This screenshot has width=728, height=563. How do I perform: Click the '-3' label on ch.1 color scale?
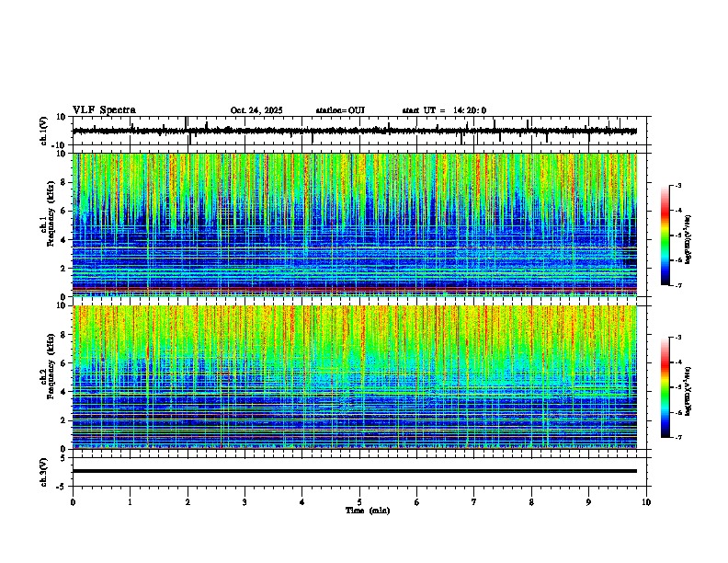[678, 185]
